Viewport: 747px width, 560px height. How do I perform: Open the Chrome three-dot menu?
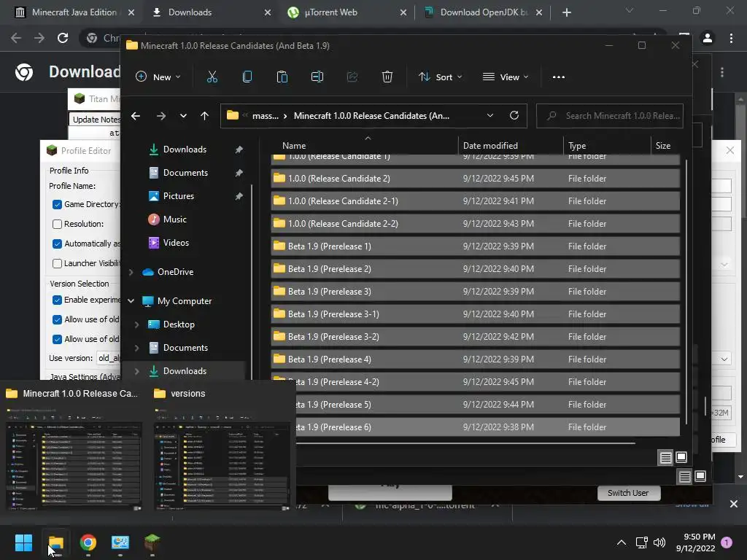pyautogui.click(x=731, y=38)
